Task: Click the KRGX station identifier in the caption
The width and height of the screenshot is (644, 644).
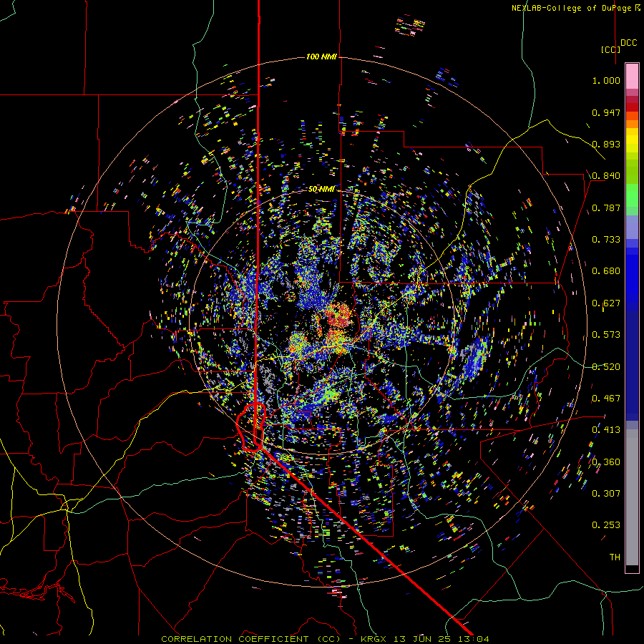Action: point(374,639)
